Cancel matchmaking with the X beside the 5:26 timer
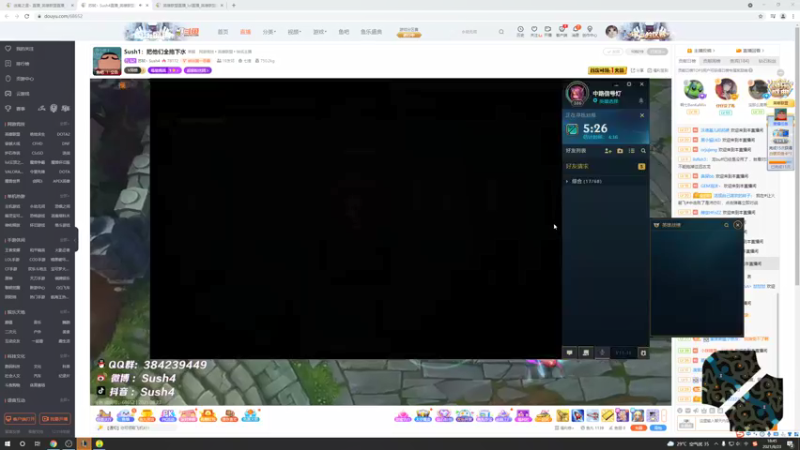800x450 pixels. tap(642, 115)
